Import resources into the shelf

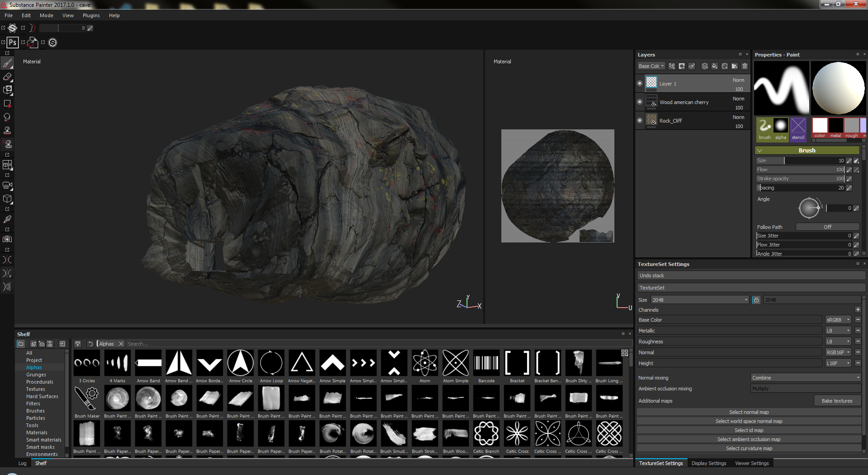coord(62,344)
